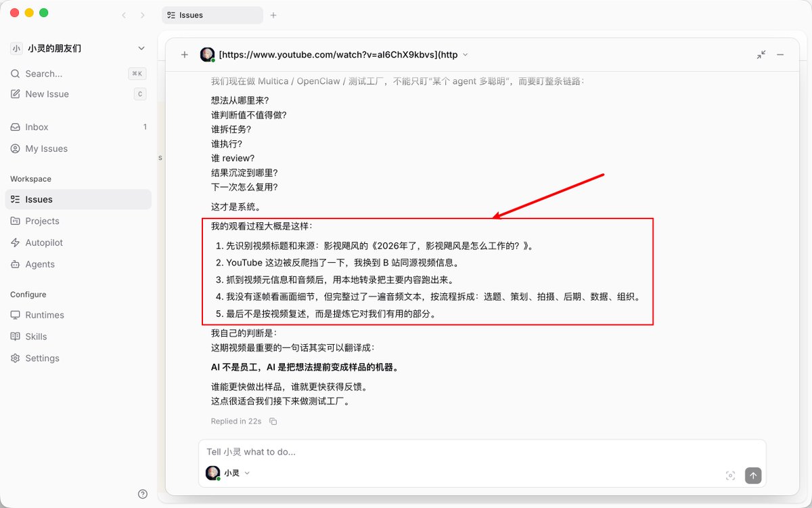This screenshot has width=812, height=508.
Task: Click the New Issue pencil icon
Action: pyautogui.click(x=15, y=94)
